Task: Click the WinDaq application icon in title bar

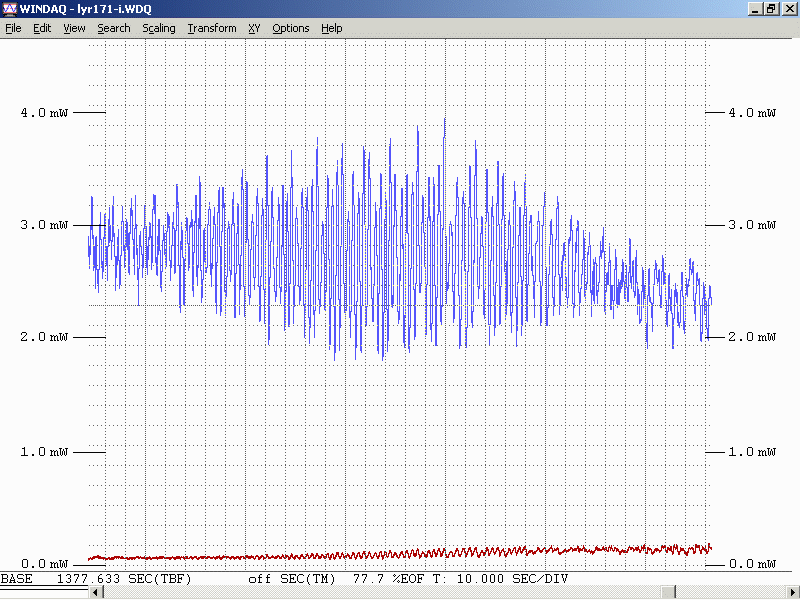Action: (x=10, y=9)
